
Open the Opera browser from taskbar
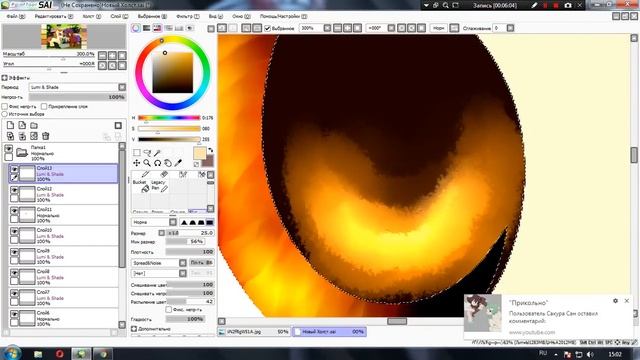60,354
